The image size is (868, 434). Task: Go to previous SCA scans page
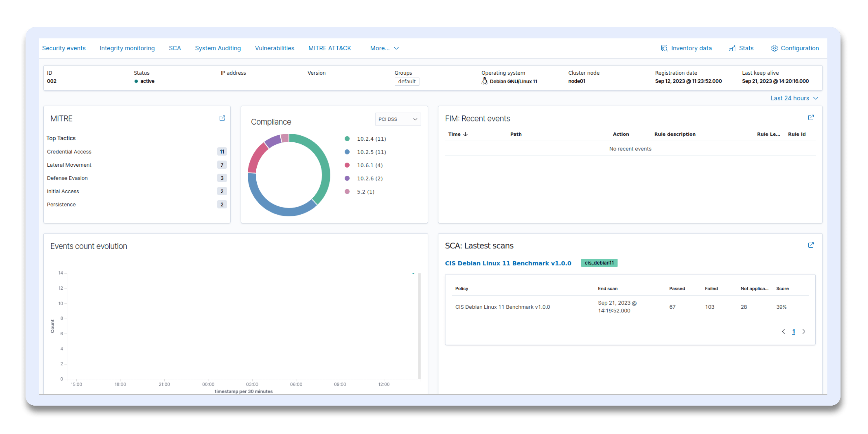click(x=784, y=332)
